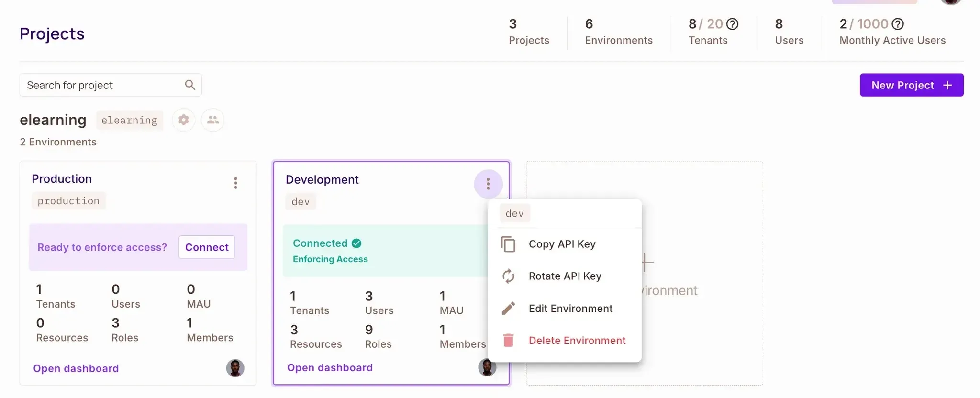Click the New Project button
This screenshot has width=980, height=398.
pos(911,85)
